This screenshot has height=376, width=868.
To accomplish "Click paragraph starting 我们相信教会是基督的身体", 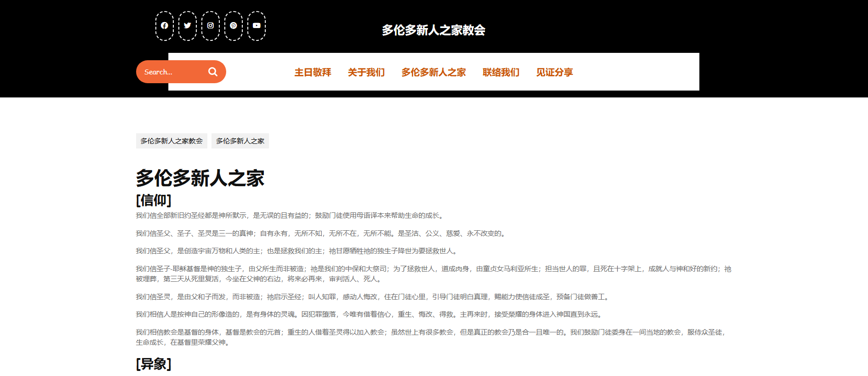I will 432,337.
